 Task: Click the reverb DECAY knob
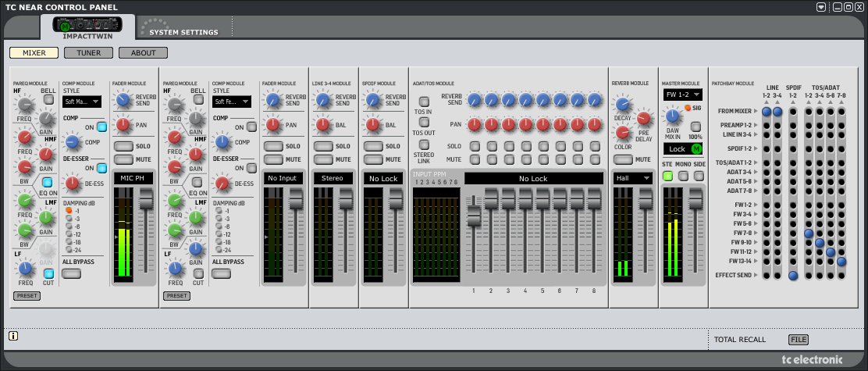point(623,104)
